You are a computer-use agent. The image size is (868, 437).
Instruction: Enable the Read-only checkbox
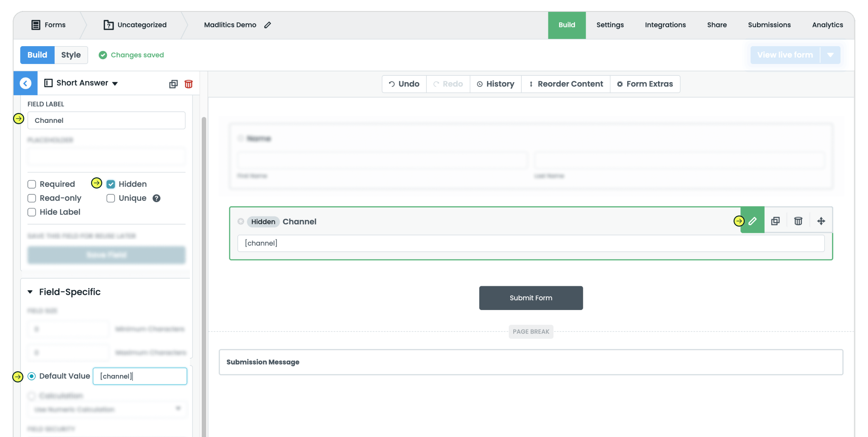pos(32,198)
